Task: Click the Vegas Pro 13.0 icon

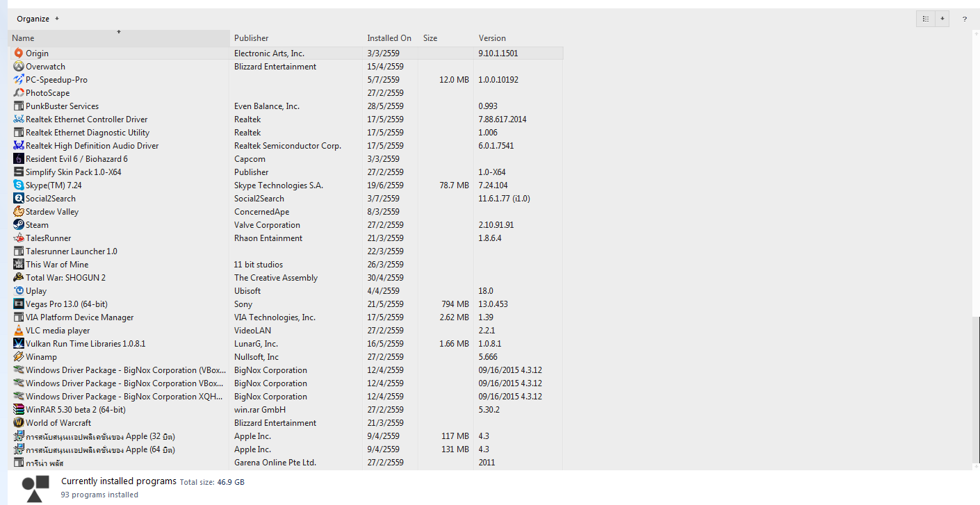Action: point(19,304)
